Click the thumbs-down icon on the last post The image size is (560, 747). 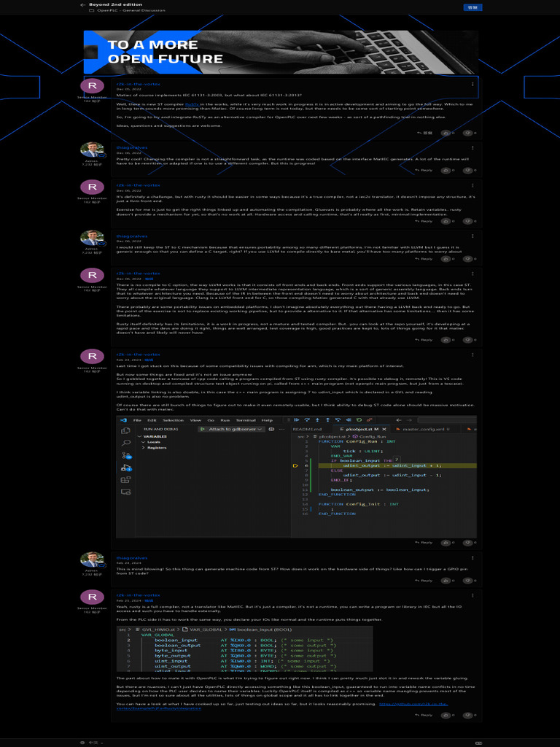coord(467,715)
